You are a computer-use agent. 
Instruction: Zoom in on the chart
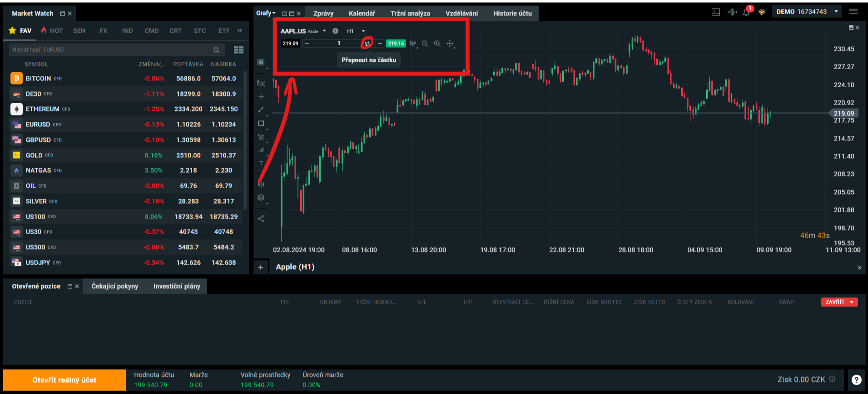[x=437, y=44]
